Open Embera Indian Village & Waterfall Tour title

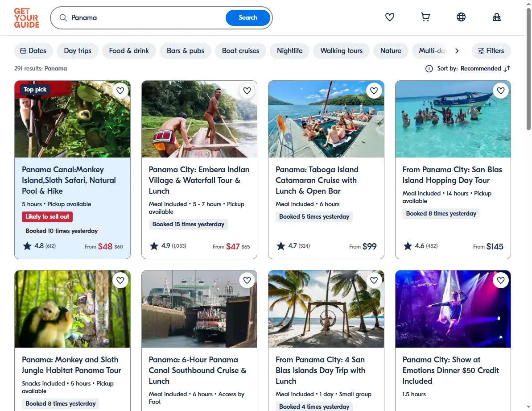click(x=199, y=180)
